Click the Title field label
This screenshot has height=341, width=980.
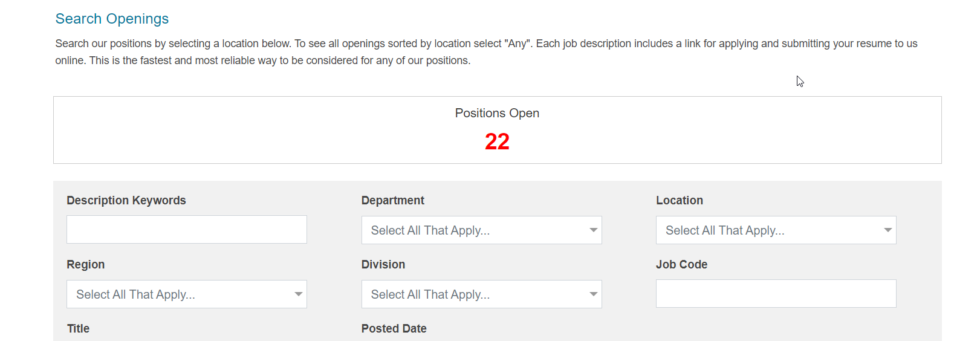78,329
